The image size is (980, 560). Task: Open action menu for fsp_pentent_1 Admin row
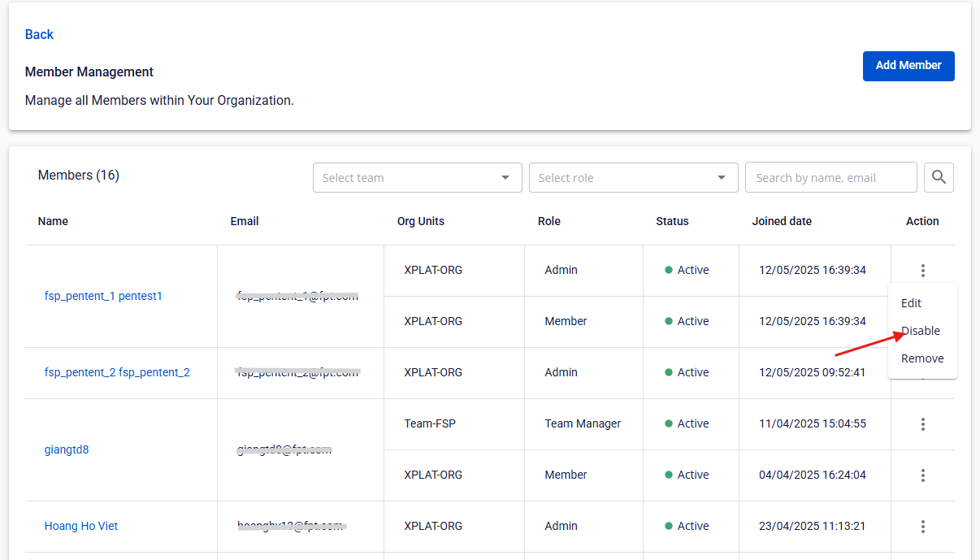[x=922, y=271]
